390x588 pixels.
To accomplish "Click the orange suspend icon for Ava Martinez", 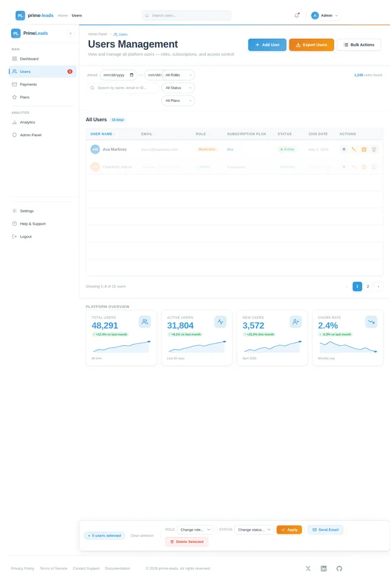I will pyautogui.click(x=364, y=149).
